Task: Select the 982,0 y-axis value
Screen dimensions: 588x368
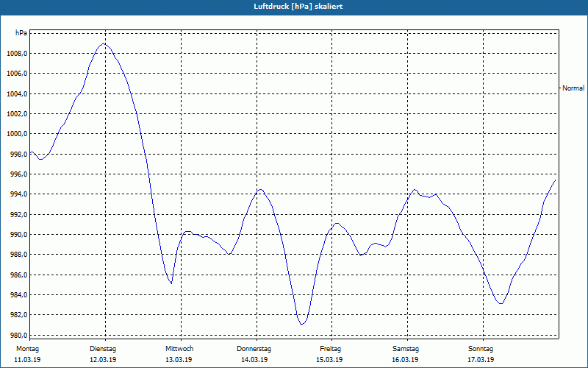Action: 18,315
